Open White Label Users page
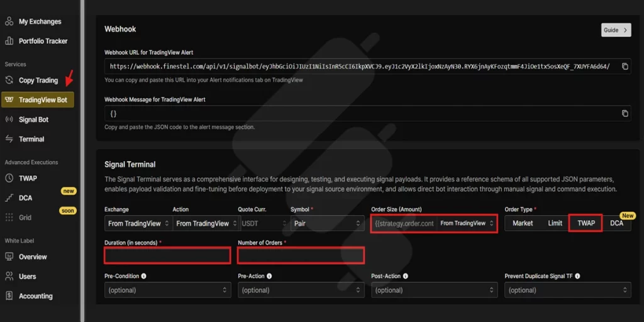The width and height of the screenshot is (644, 322). click(27, 277)
